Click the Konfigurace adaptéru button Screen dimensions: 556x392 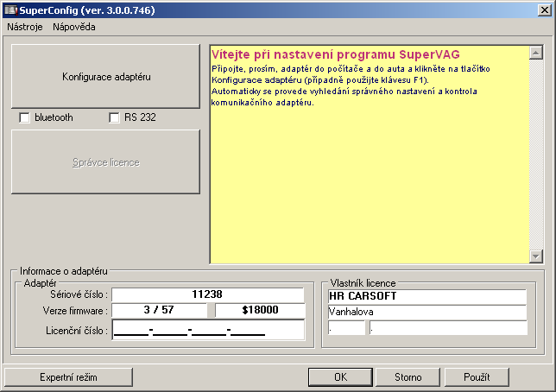click(105, 76)
